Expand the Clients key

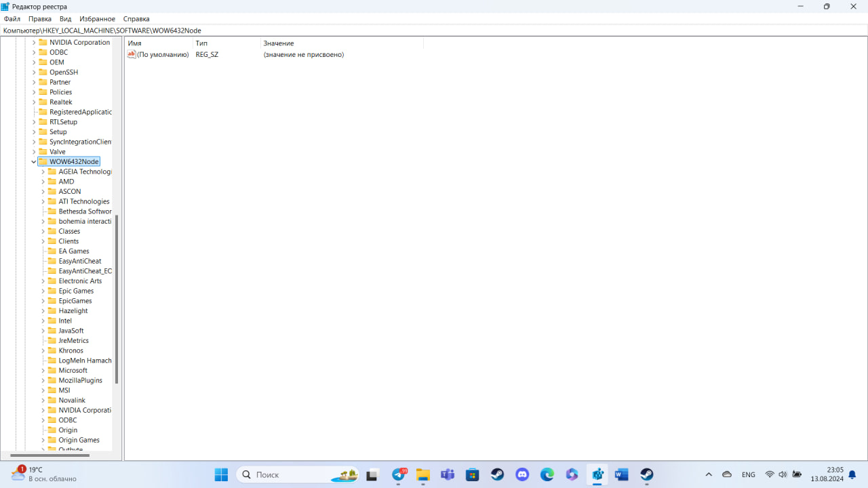tap(43, 241)
